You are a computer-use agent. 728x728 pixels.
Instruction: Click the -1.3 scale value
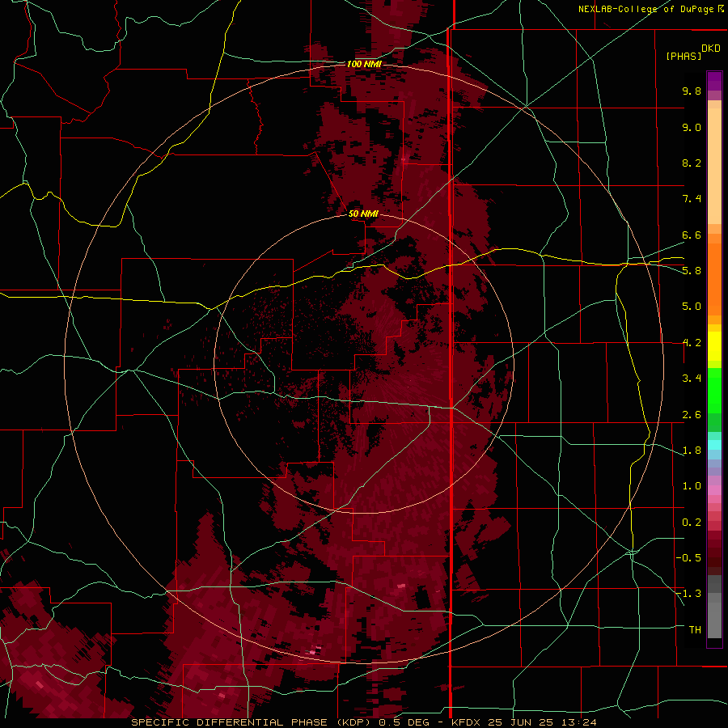click(x=688, y=594)
